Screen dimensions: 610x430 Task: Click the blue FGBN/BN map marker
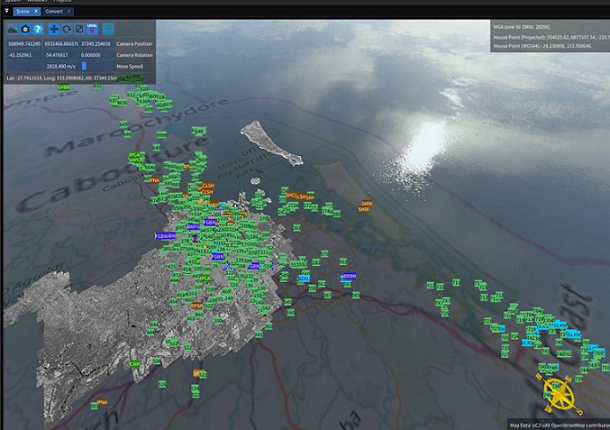point(165,236)
